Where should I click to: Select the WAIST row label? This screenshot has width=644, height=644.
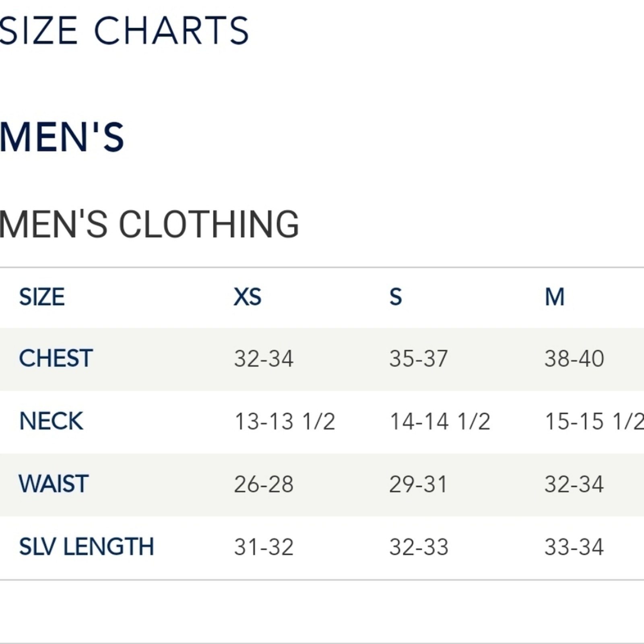54,483
